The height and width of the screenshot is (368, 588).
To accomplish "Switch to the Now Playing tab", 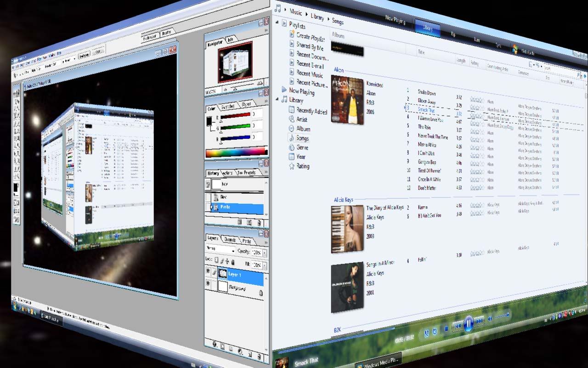I will click(x=396, y=20).
